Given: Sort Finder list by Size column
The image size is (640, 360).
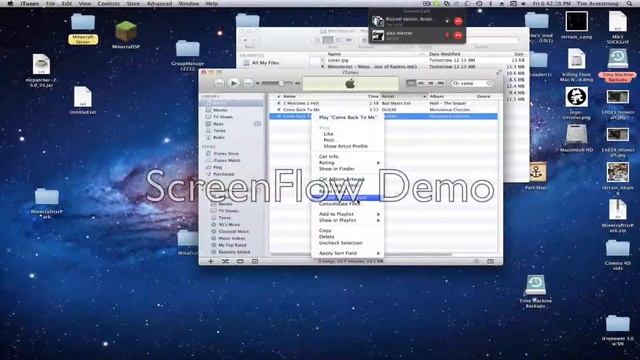Looking at the screenshot, I should pos(518,54).
